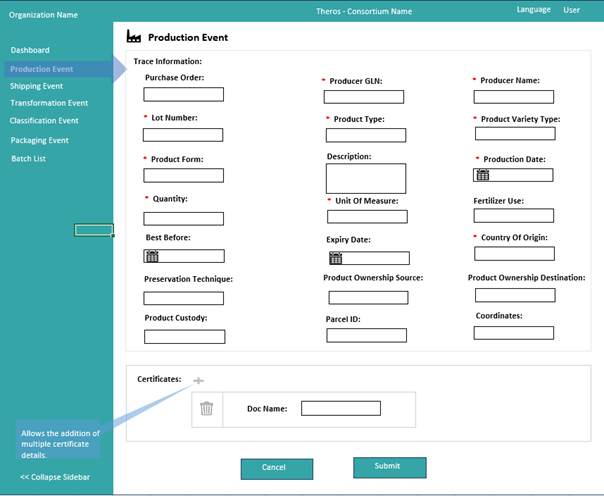Image resolution: width=604 pixels, height=496 pixels.
Task: Click the factory icon beside Production Event
Action: (x=134, y=37)
